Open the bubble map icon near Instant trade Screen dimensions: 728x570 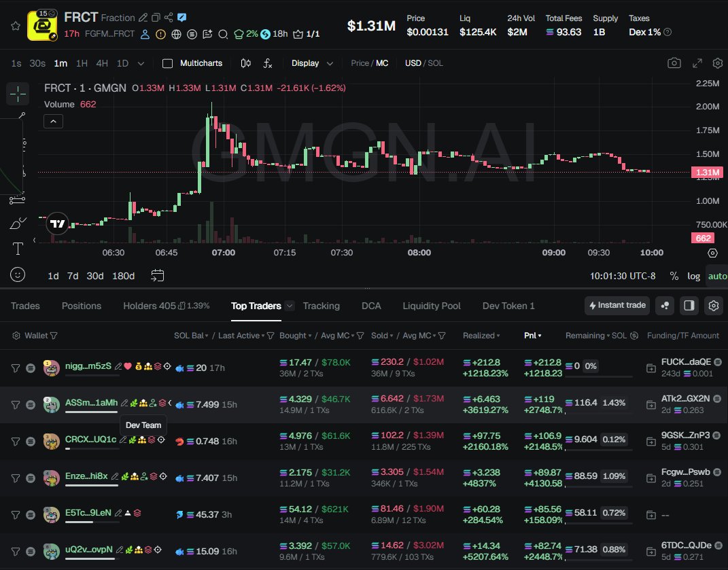click(665, 306)
